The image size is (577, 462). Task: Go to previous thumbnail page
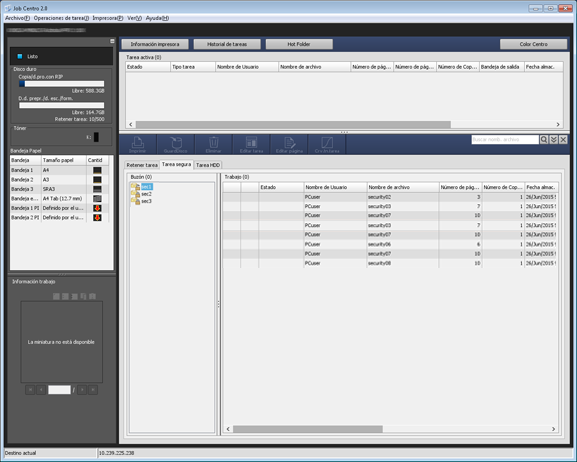41,389
